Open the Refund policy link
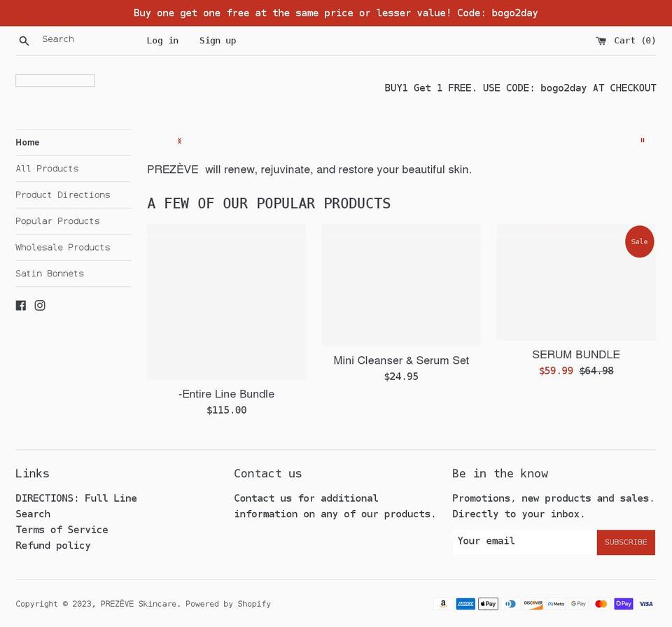672x627 pixels. pyautogui.click(x=52, y=545)
